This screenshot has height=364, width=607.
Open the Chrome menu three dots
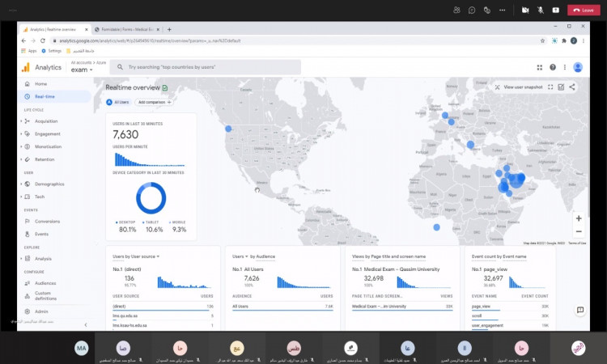(583, 40)
